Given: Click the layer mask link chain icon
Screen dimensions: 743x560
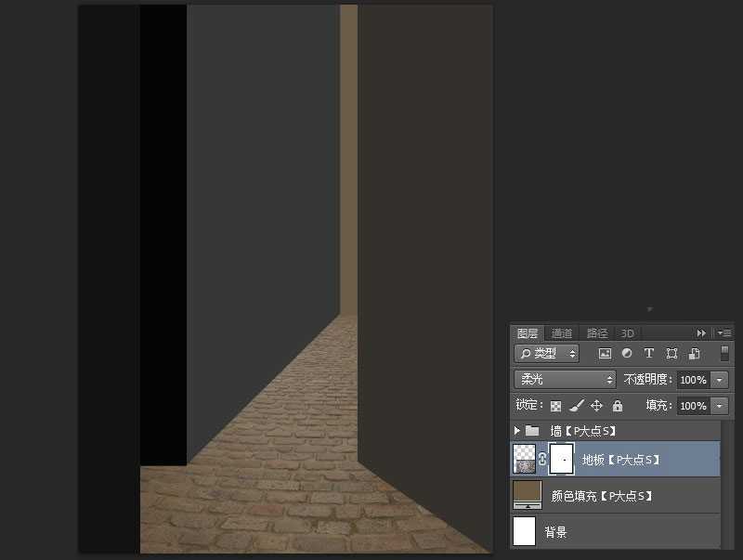Looking at the screenshot, I should 542,459.
